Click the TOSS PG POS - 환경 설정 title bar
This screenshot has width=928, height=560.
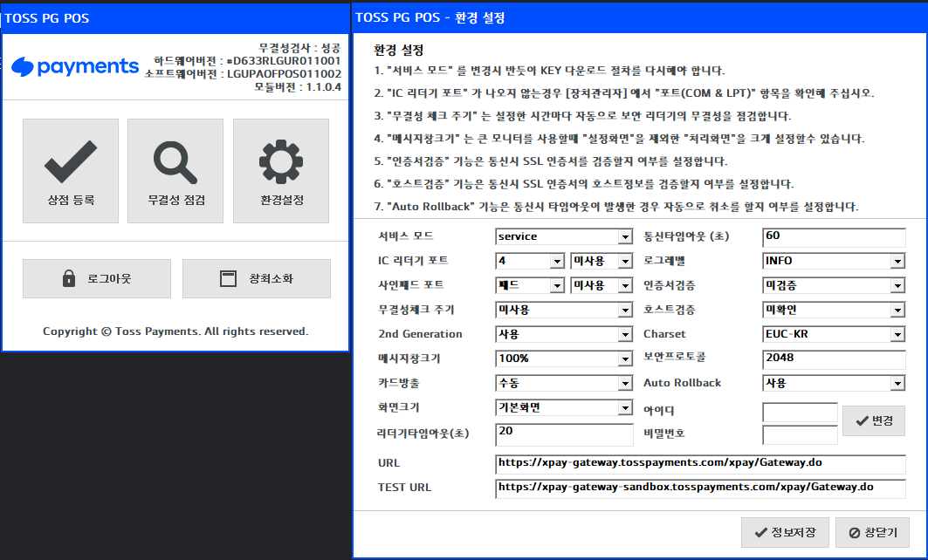point(641,17)
